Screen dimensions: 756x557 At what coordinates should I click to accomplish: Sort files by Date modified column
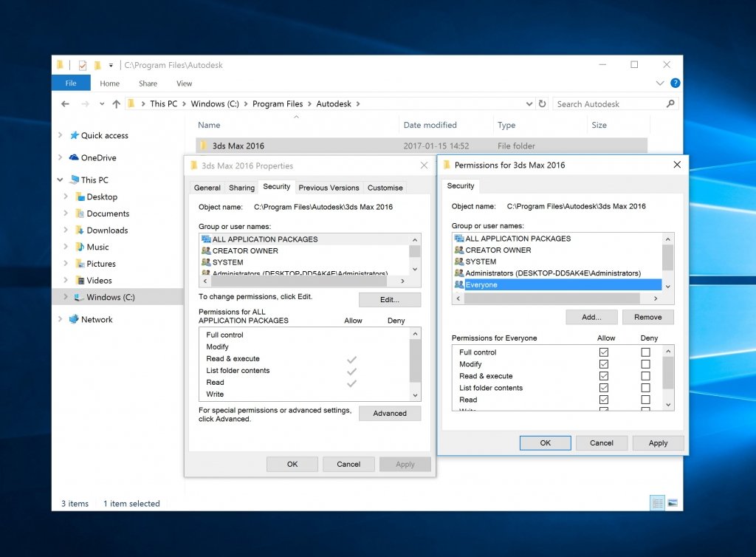coord(430,125)
